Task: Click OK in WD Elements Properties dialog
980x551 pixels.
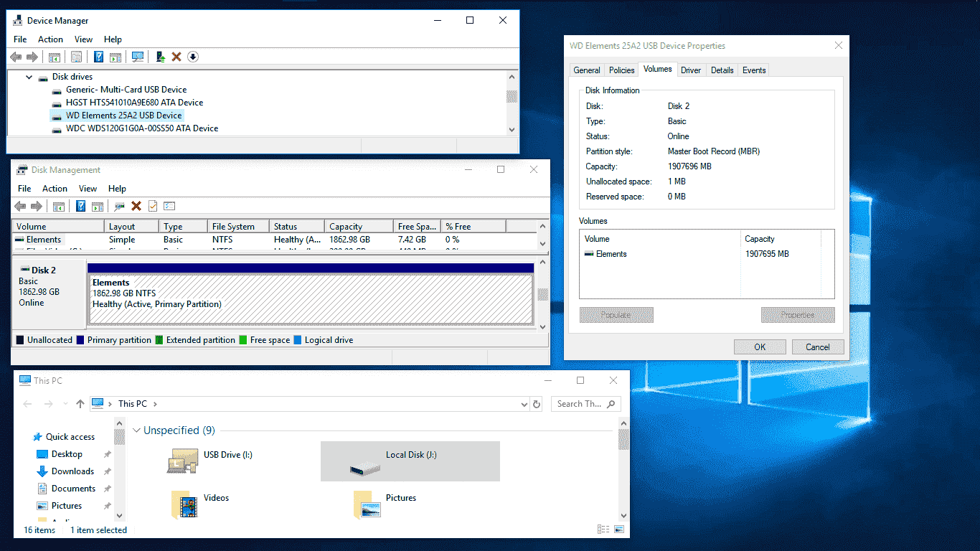Action: coord(760,347)
